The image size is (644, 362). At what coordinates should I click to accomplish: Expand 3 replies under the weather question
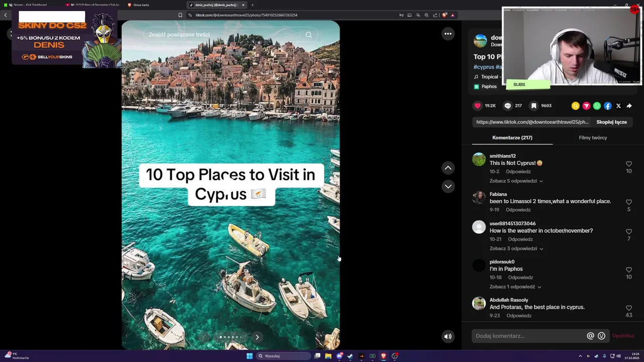coord(516,248)
